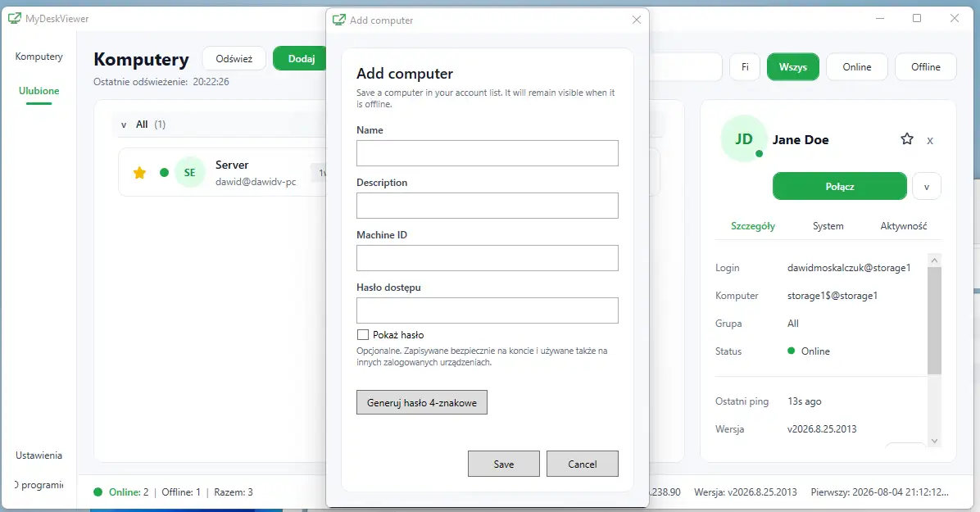
Task: Click Ostatnie odświeżenie: 20:22:26 text
Action: [161, 82]
